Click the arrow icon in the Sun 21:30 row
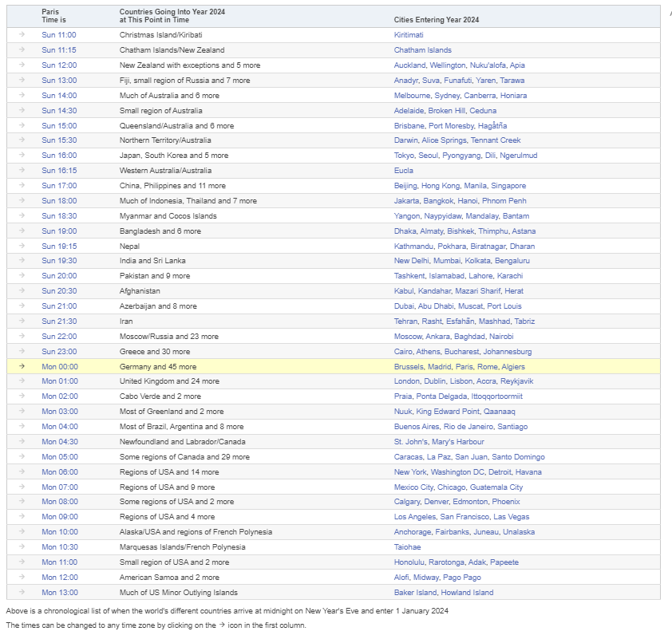672x635 pixels. [x=22, y=321]
